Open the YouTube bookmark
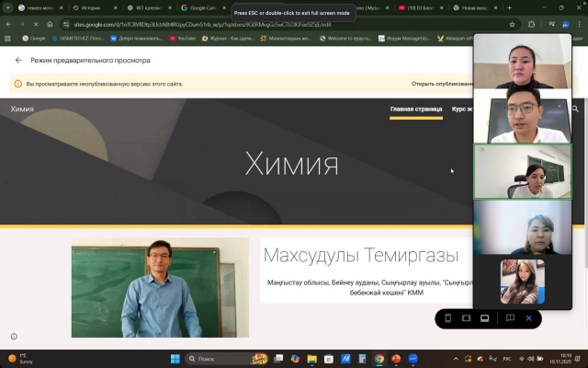Screen dimensions: 588x368 point(181,39)
